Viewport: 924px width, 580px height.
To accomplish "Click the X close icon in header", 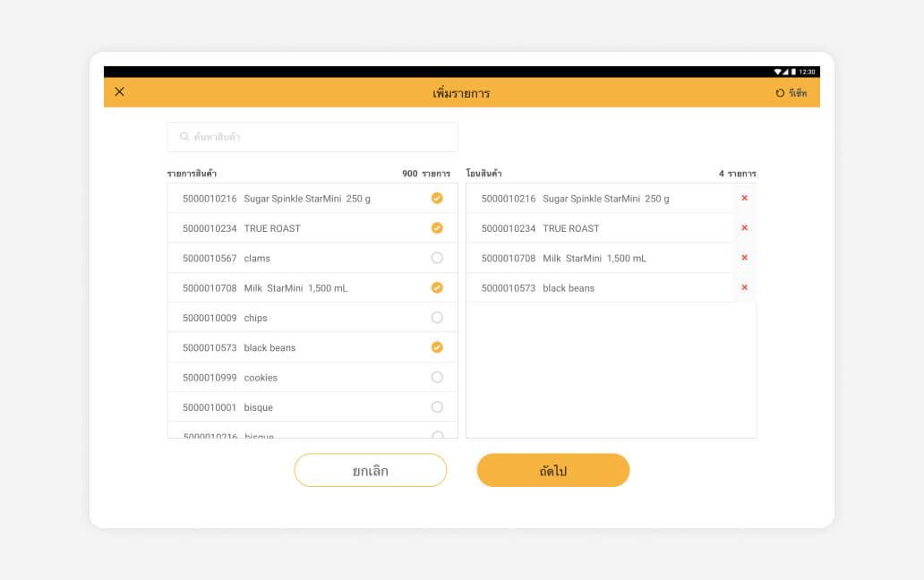I will click(x=120, y=92).
